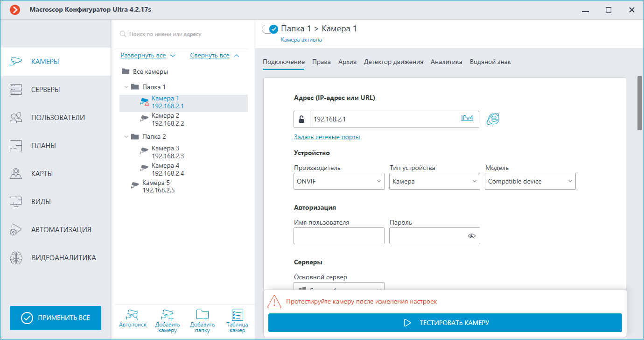Open the Тип устройства dropdown
Screen dimensions: 644x340
tap(434, 181)
